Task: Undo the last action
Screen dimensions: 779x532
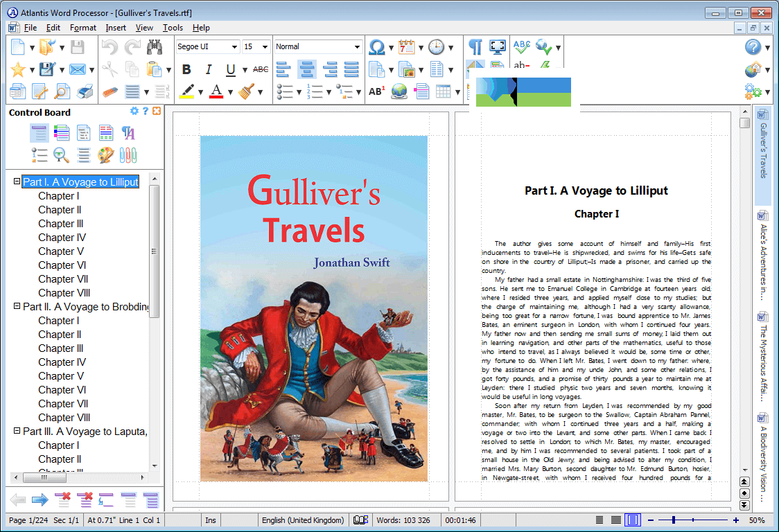Action: (x=110, y=47)
